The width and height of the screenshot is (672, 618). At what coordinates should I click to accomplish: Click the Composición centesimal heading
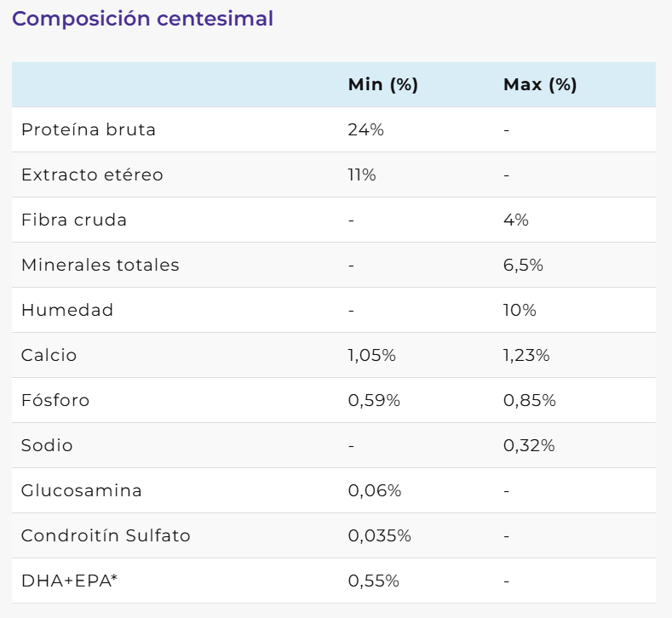point(143,19)
